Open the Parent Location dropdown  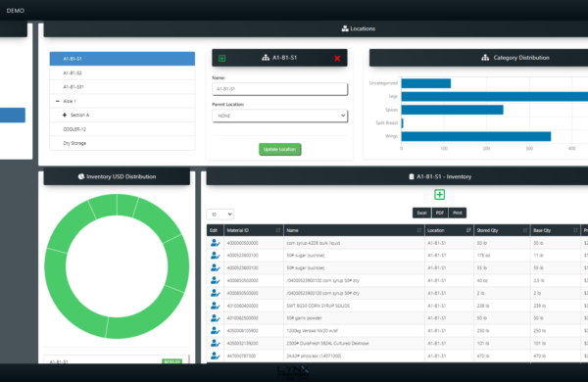point(279,116)
